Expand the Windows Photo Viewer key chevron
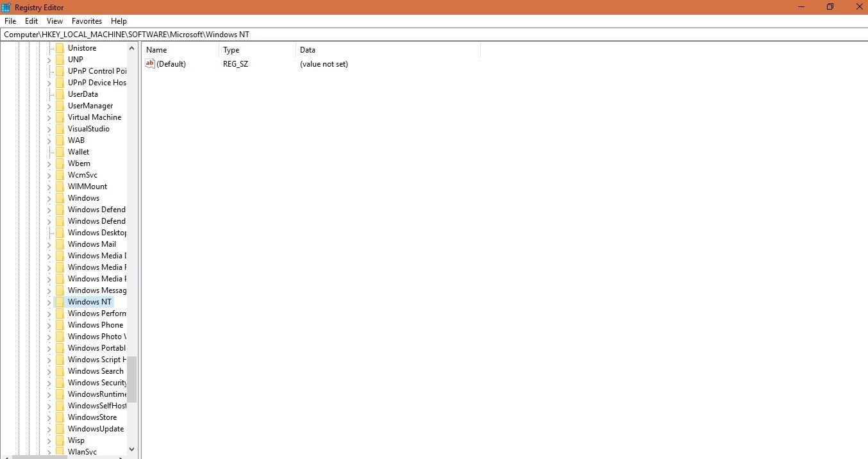Viewport: 868px width, 459px height. [49, 337]
